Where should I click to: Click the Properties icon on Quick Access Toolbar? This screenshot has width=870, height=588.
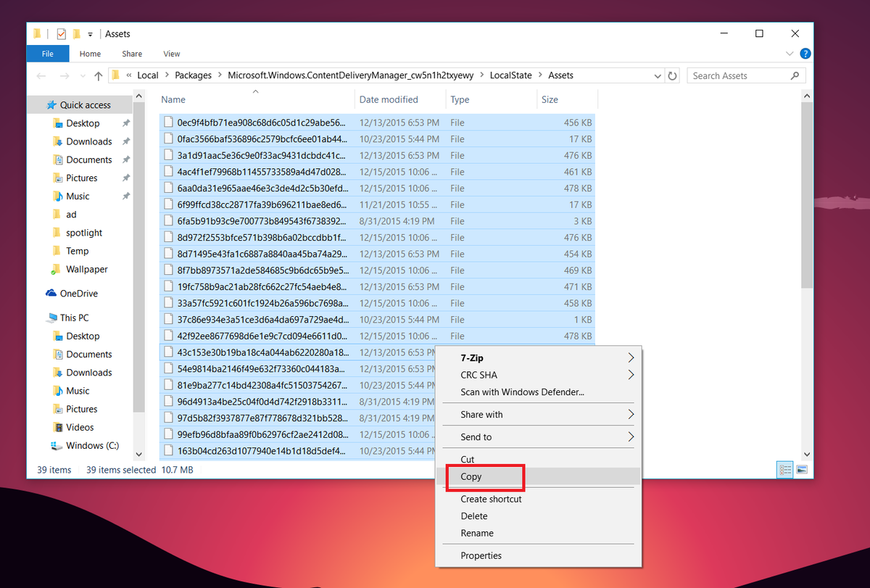tap(62, 33)
